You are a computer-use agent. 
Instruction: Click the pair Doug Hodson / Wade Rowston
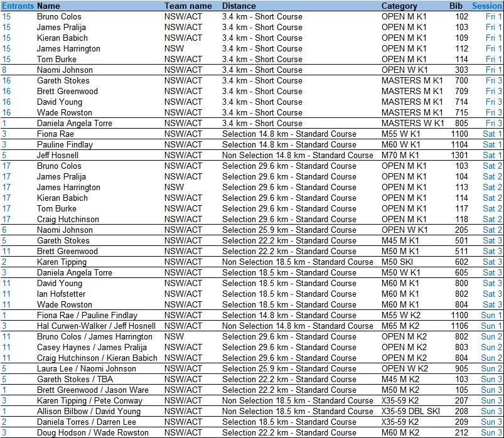[92, 432]
